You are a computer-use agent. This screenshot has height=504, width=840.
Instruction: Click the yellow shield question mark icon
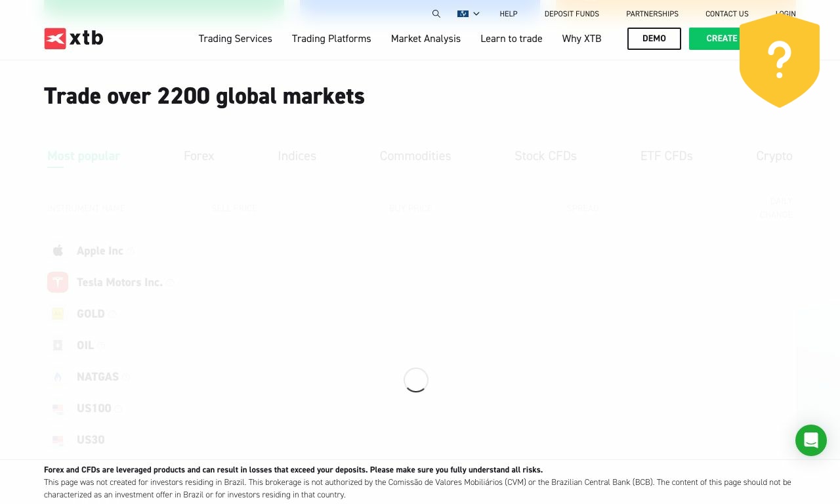[780, 60]
